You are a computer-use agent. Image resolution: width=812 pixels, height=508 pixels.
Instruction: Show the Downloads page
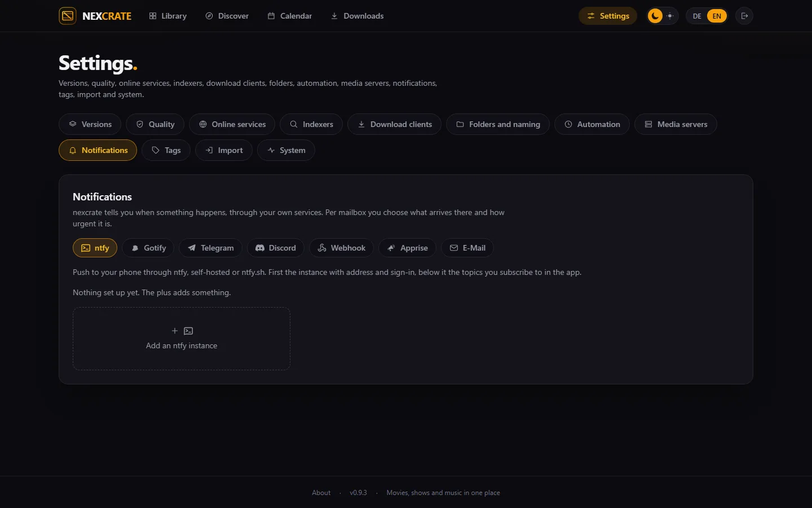358,16
